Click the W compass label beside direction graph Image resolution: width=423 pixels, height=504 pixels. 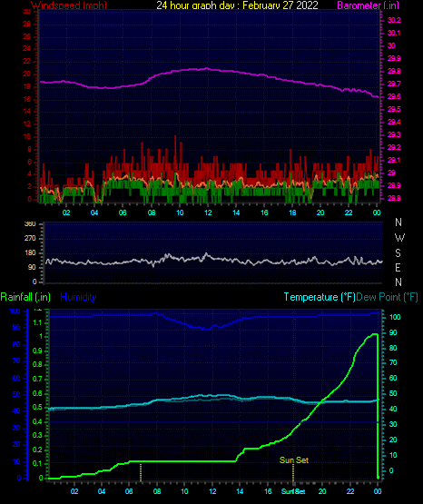(399, 238)
